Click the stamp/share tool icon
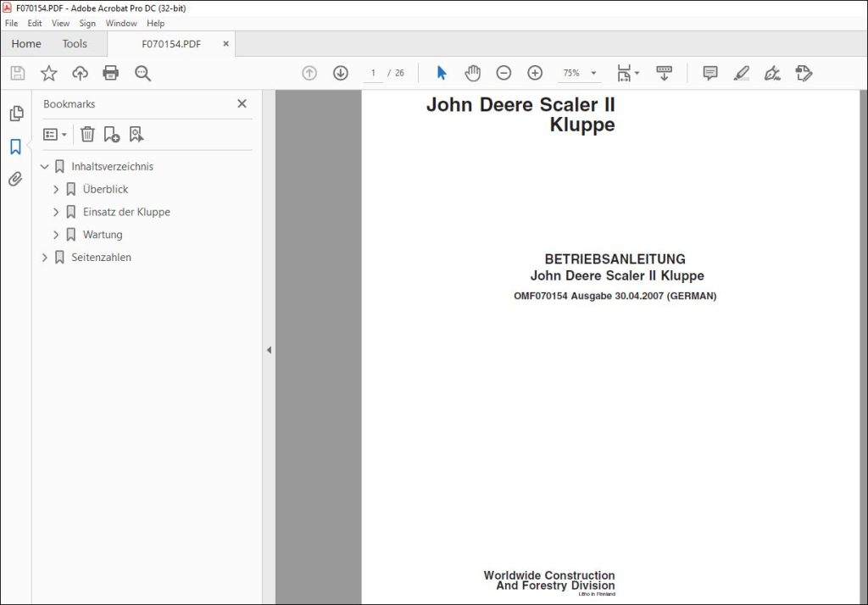 coord(804,73)
